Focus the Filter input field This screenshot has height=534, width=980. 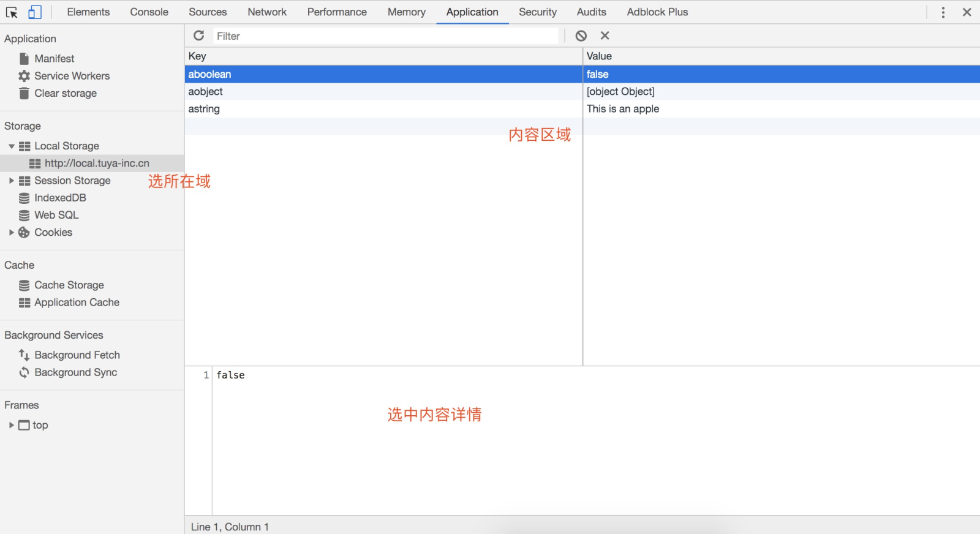click(x=386, y=36)
